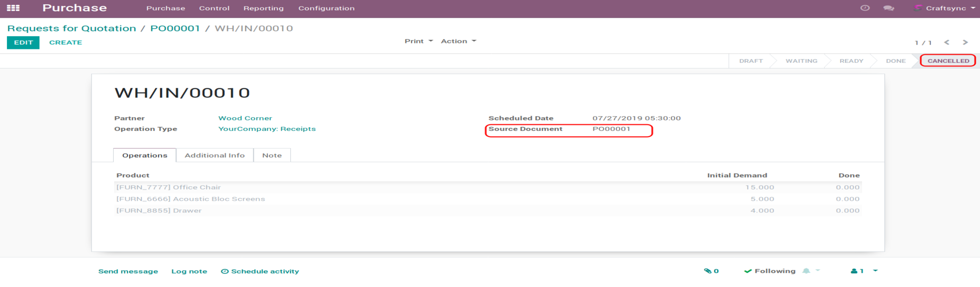Image resolution: width=980 pixels, height=287 pixels.
Task: Click the clock activities icon in header
Action: pyautogui.click(x=865, y=8)
